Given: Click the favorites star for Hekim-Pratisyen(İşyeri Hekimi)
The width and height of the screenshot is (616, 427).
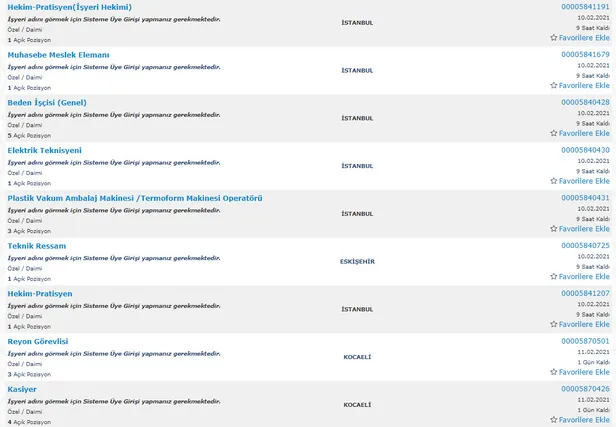Looking at the screenshot, I should 554,37.
